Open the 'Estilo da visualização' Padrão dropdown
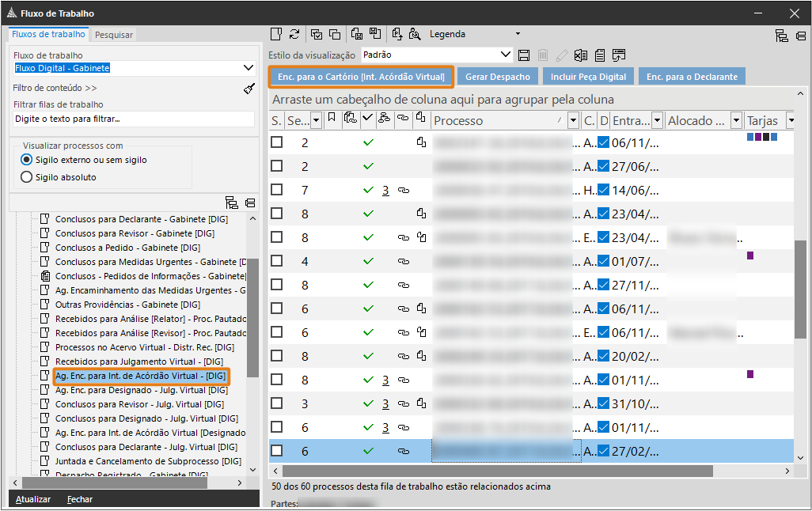812x511 pixels. (506, 55)
